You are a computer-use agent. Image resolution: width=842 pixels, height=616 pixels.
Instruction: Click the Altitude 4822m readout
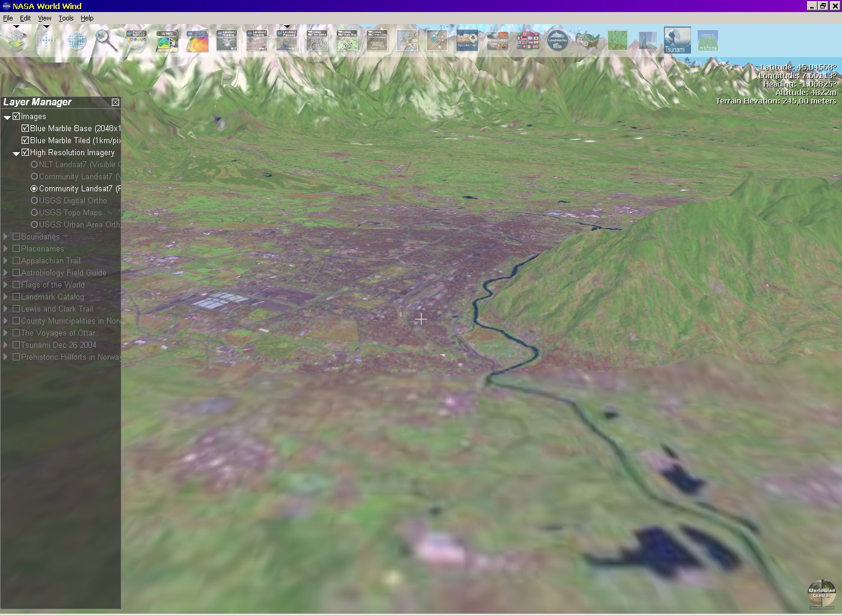tap(806, 92)
